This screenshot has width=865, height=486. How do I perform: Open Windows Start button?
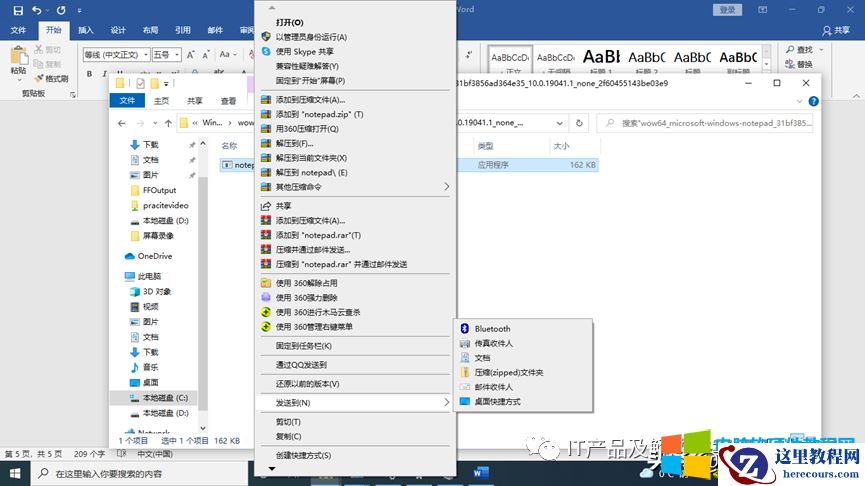click(x=15, y=473)
